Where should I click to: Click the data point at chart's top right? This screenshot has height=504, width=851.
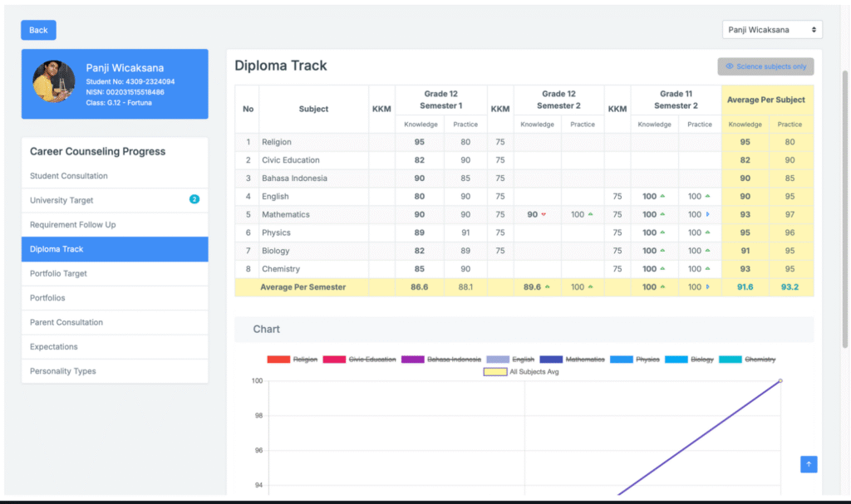[x=780, y=381]
